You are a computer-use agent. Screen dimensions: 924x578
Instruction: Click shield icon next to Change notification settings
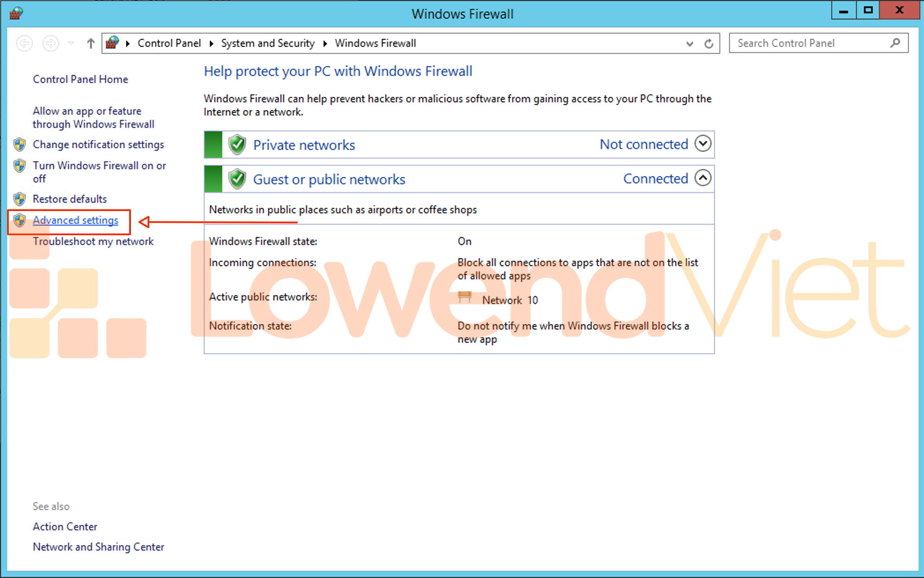coord(19,144)
